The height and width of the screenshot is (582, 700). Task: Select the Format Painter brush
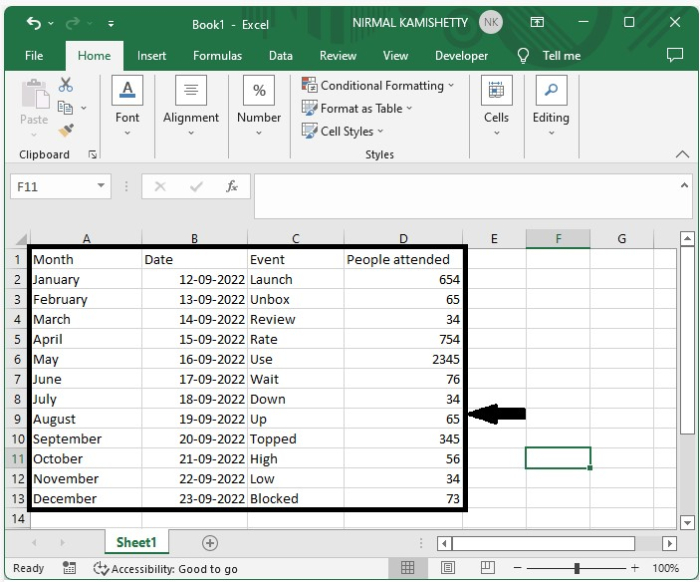66,130
